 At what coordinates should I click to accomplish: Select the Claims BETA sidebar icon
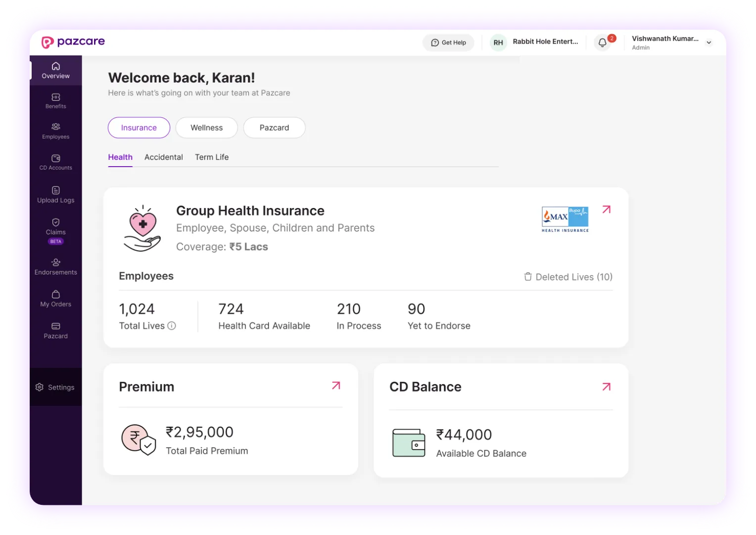[55, 227]
